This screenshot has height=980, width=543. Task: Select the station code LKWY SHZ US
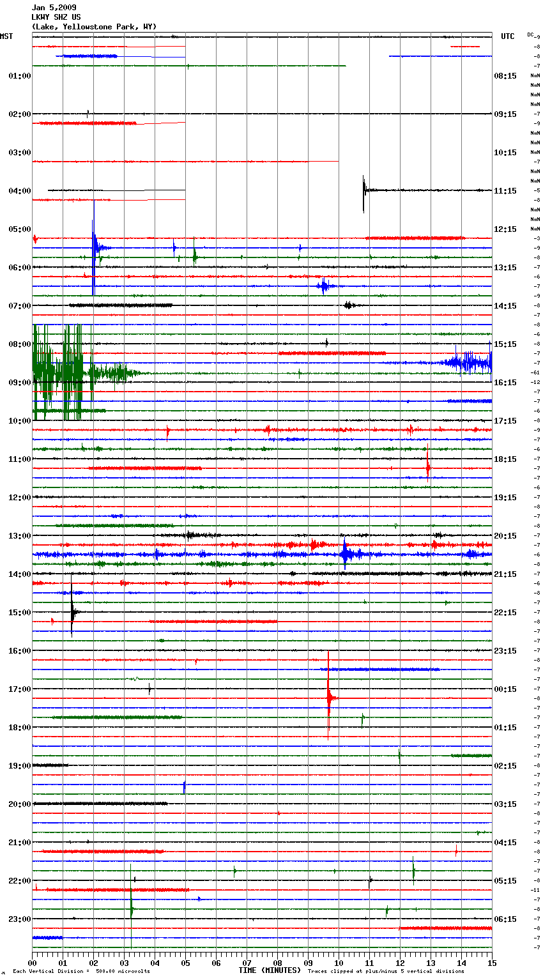point(56,17)
